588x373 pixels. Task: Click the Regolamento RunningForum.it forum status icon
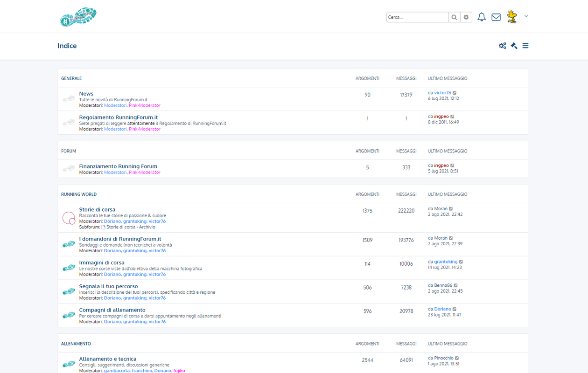69,123
